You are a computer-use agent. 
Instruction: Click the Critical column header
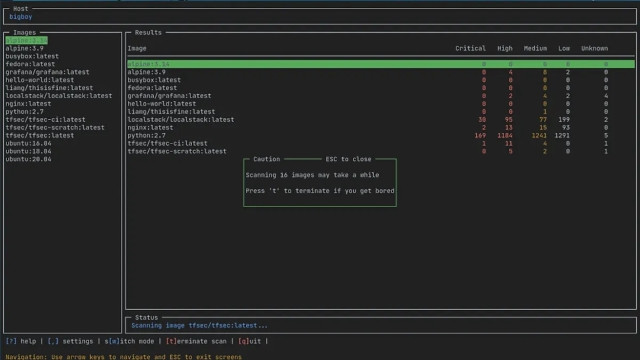(x=470, y=48)
